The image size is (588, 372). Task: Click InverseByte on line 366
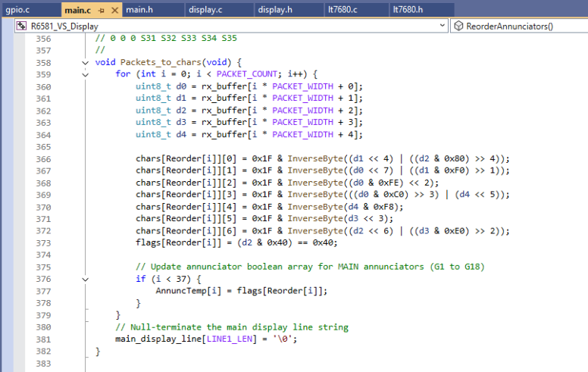tap(315, 158)
